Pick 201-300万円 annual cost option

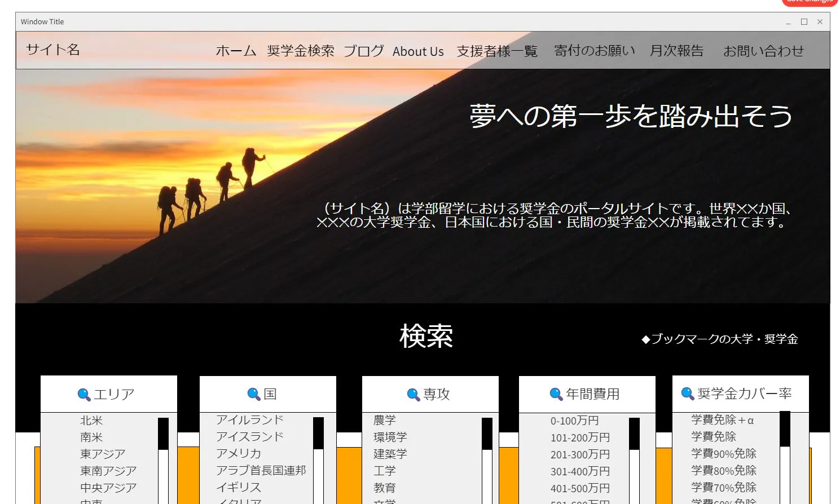point(580,454)
